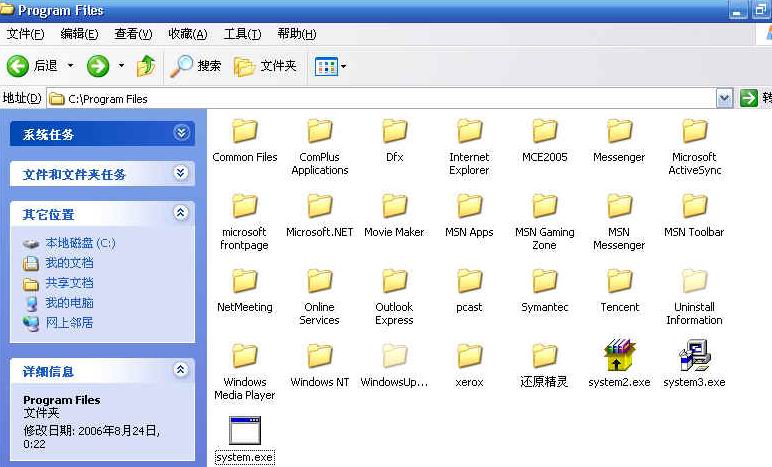The width and height of the screenshot is (772, 467).
Task: Open the Help (帮助) menu
Action: [x=296, y=34]
